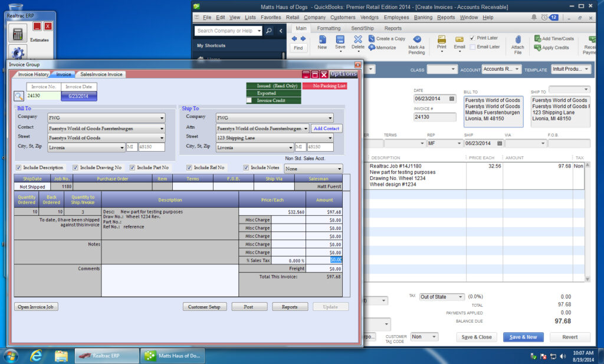Expand the Ship To Street dropdown
604x364 pixels.
pos(330,138)
